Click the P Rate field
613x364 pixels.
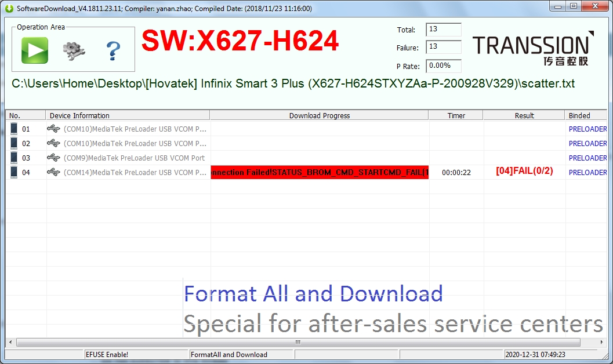tap(443, 65)
